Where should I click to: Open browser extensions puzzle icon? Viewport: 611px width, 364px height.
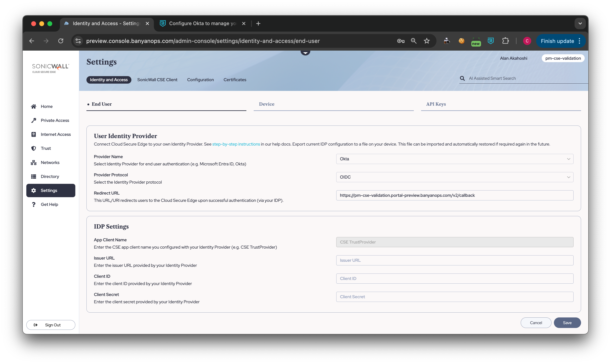506,41
